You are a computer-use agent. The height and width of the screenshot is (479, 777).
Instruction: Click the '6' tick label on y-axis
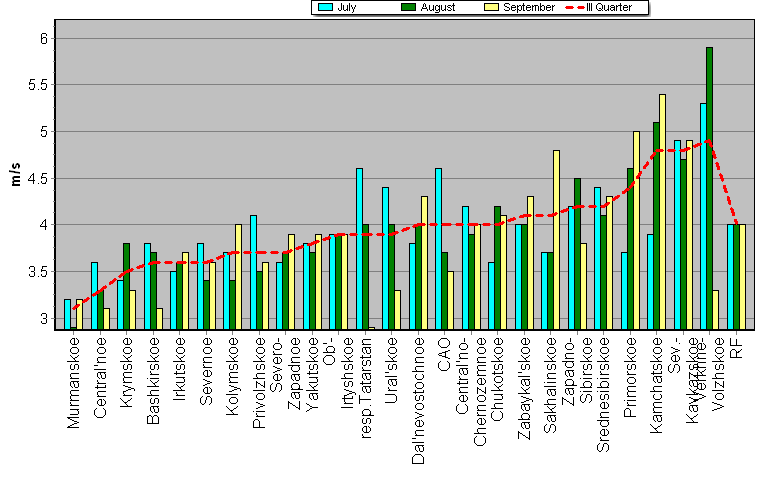44,39
